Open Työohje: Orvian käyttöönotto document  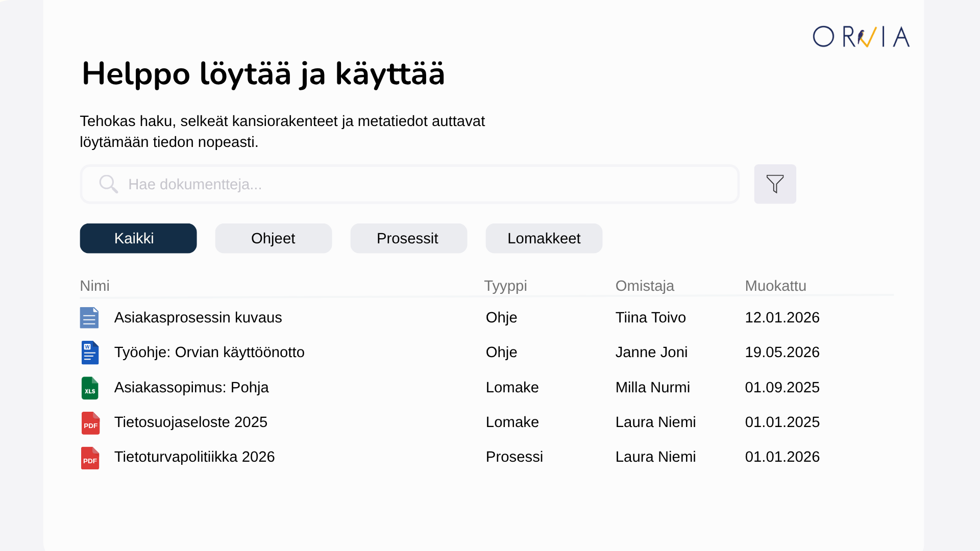pos(209,352)
